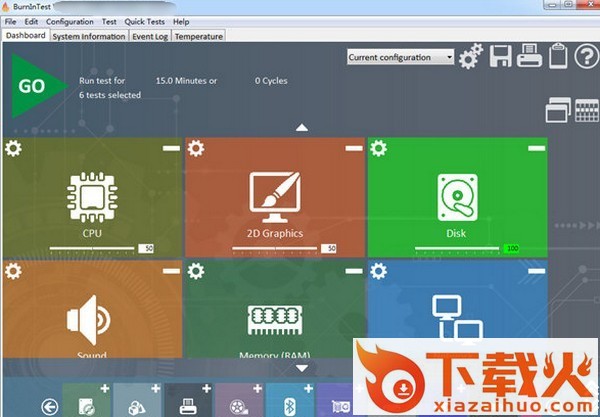The height and width of the screenshot is (417, 600).
Task: Click the keyboard test icon
Action: click(587, 110)
